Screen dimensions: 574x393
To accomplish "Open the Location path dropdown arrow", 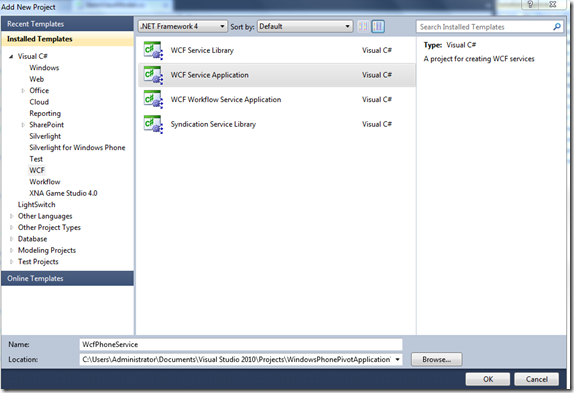I will [397, 359].
